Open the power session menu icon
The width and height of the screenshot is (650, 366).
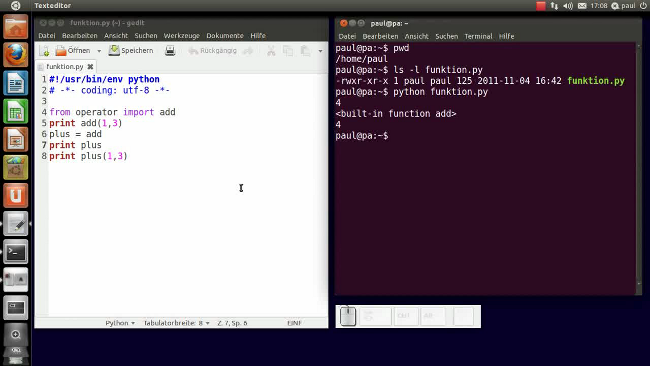coord(643,6)
